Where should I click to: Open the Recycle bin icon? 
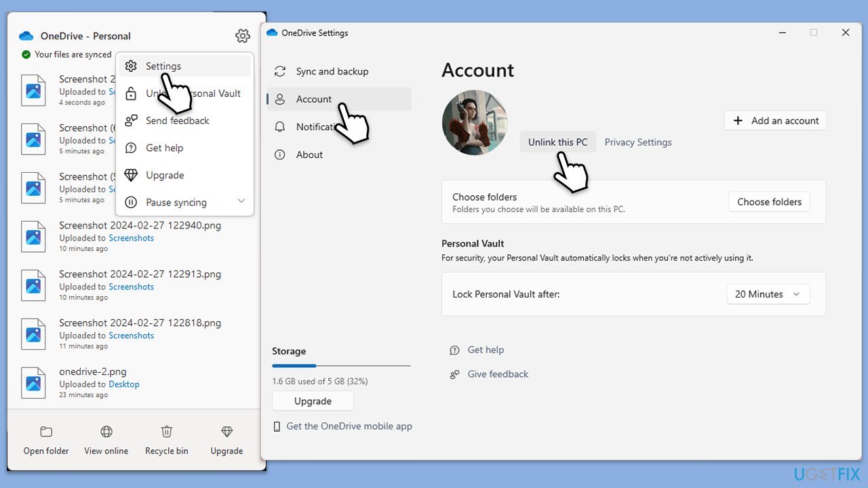point(167,432)
